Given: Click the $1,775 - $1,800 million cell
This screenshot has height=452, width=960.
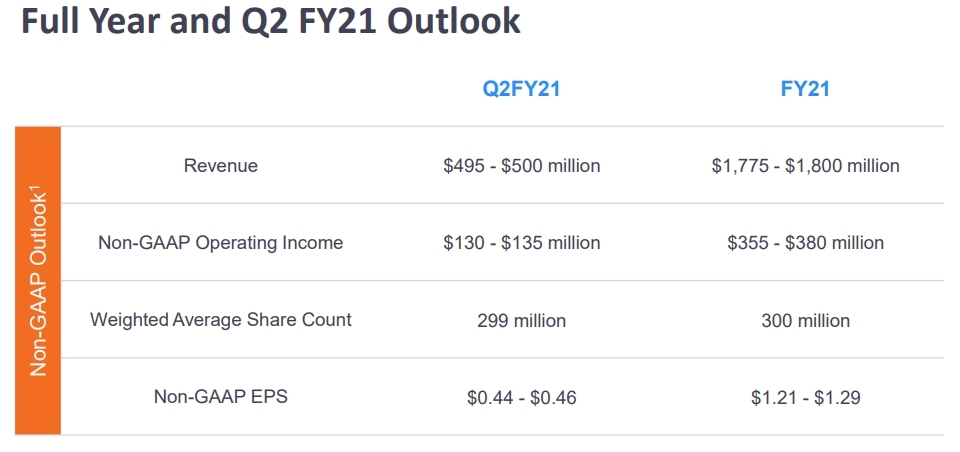Looking at the screenshot, I should tap(805, 166).
